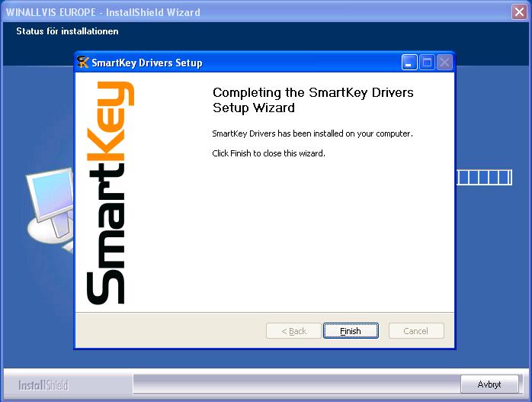
Task: Close the SmartKey Drivers Setup dialog
Action: pos(444,63)
